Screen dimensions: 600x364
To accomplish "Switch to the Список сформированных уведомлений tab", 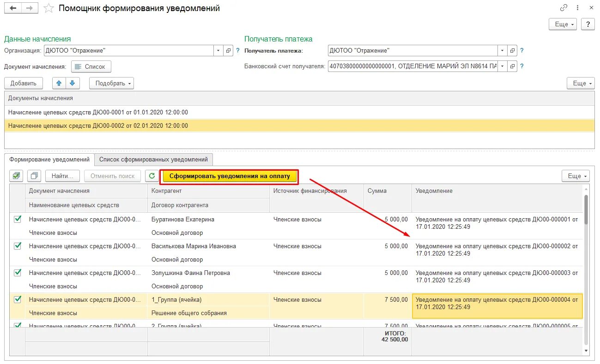I will pyautogui.click(x=153, y=160).
